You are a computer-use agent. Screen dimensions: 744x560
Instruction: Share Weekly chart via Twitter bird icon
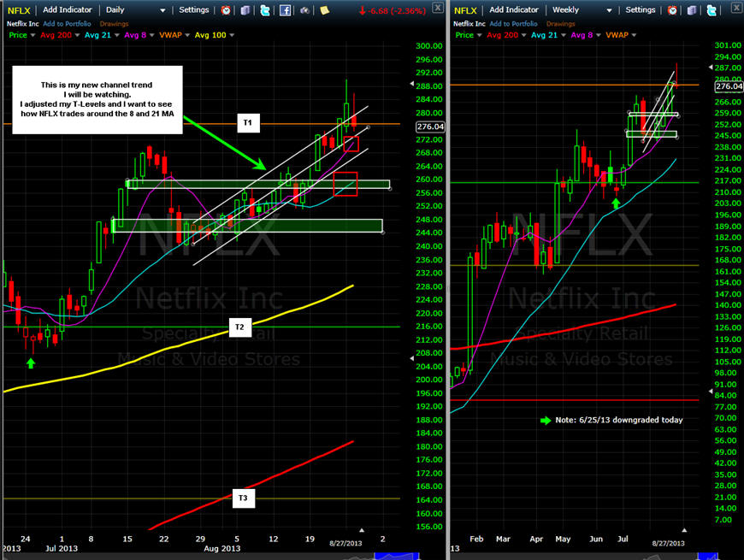[712, 10]
